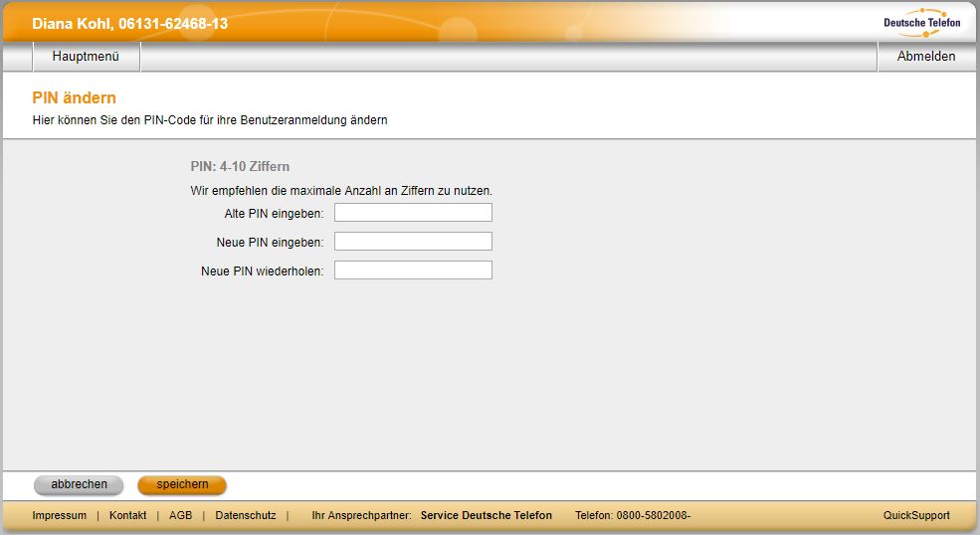Image resolution: width=980 pixels, height=535 pixels.
Task: Click the speichern button
Action: pyautogui.click(x=182, y=485)
